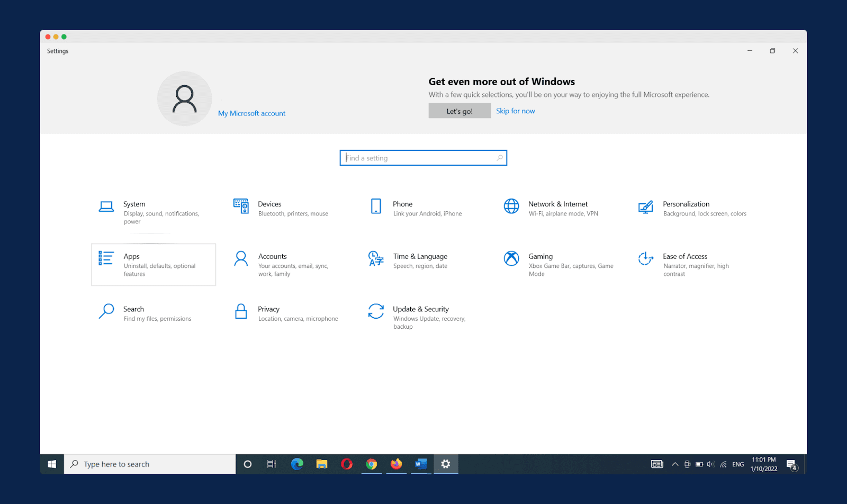Click the Let's go! button
This screenshot has width=847, height=504.
[459, 111]
